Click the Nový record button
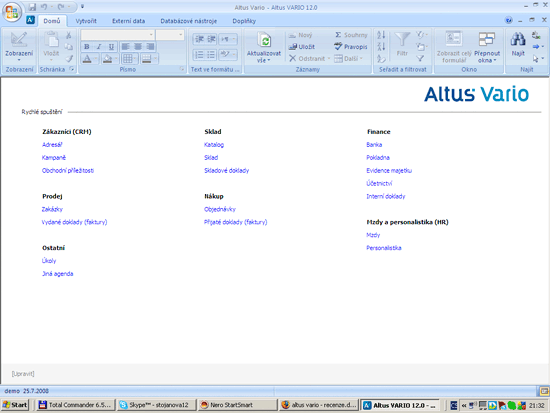 pos(300,35)
